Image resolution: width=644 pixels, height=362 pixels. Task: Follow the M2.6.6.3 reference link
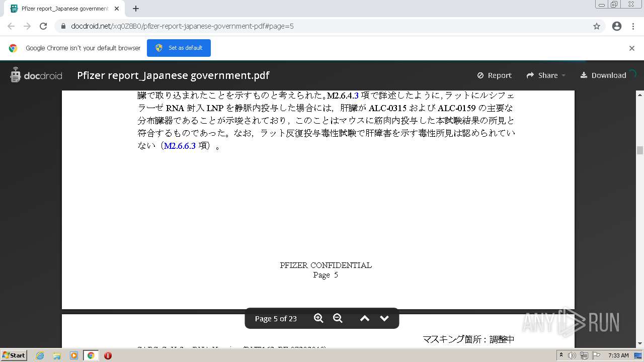pyautogui.click(x=180, y=146)
